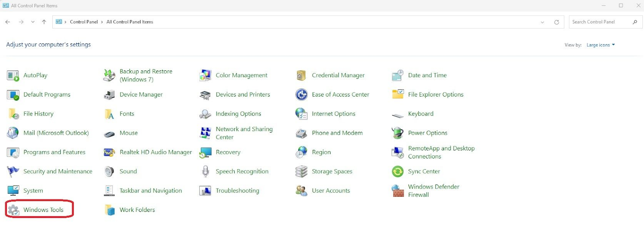
Task: Click the Security and Maintenance flag icon
Action: click(x=13, y=172)
